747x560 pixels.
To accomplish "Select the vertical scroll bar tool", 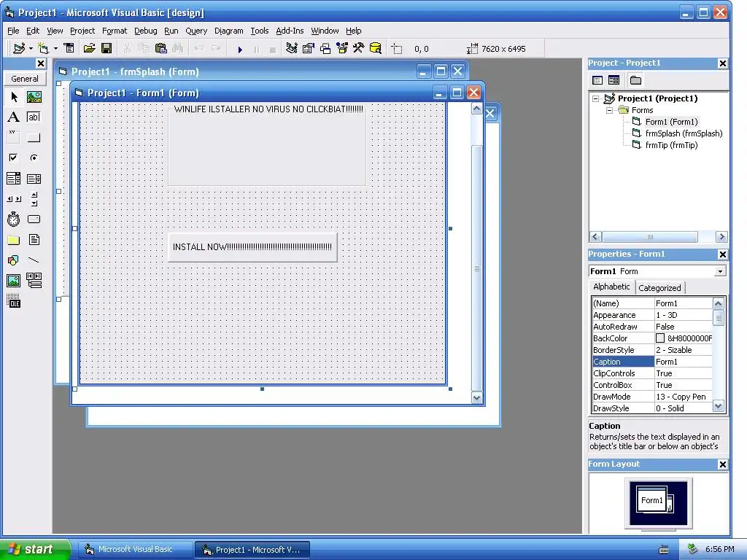I will click(34, 199).
